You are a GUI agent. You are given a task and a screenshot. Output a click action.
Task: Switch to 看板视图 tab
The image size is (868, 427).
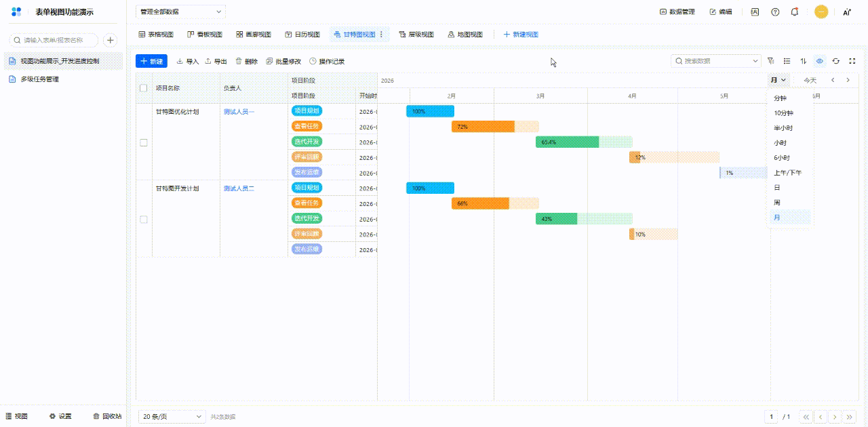(205, 34)
